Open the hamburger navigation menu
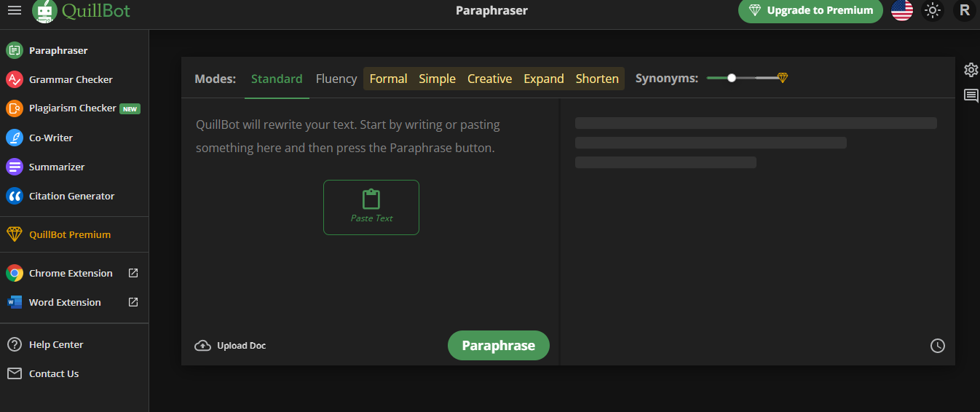This screenshot has width=980, height=412. (14, 10)
